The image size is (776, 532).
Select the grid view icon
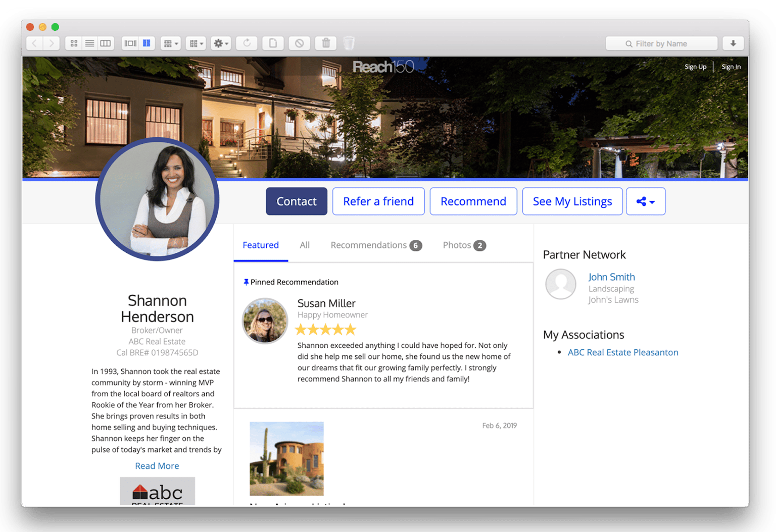[73, 43]
